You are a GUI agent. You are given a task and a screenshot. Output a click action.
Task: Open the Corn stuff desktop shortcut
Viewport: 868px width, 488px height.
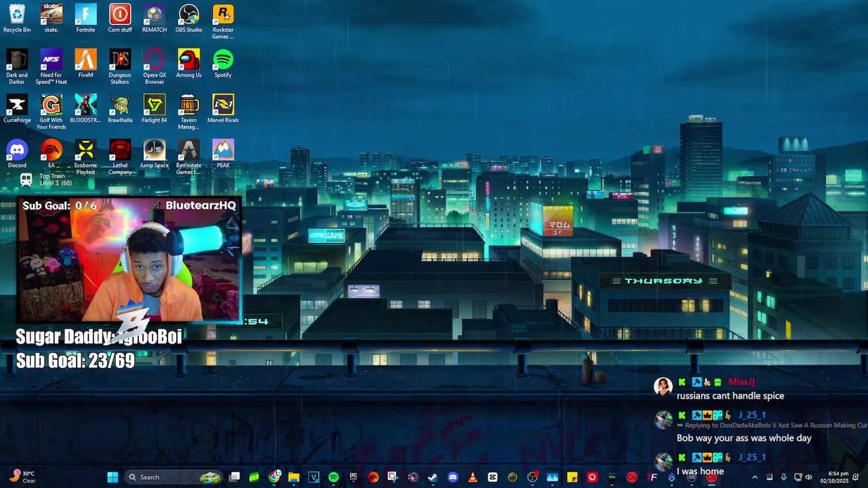tap(120, 18)
